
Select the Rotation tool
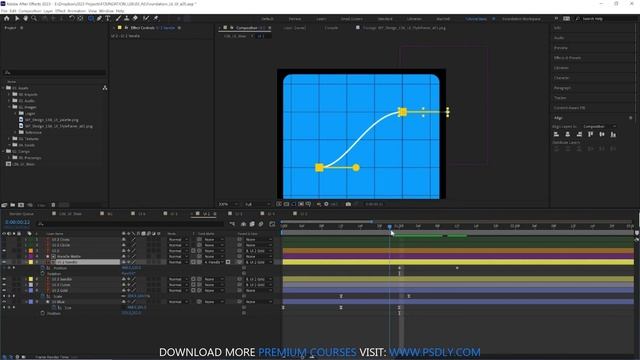tap(72, 18)
